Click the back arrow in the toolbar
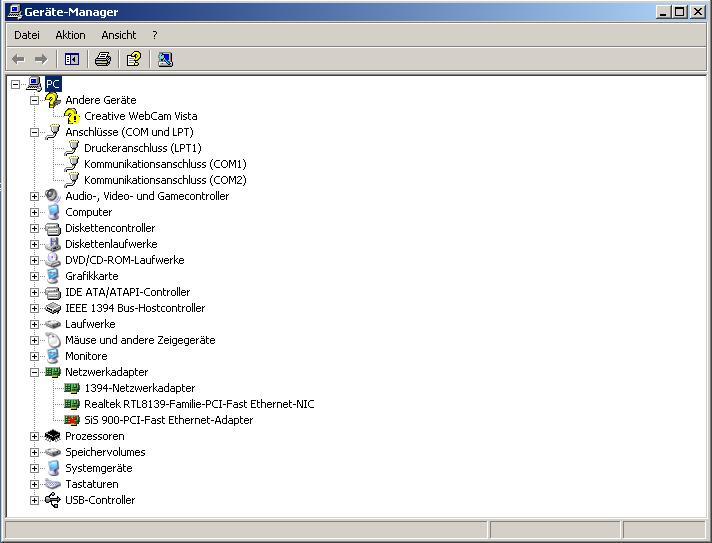The height and width of the screenshot is (543, 712). tap(18, 59)
